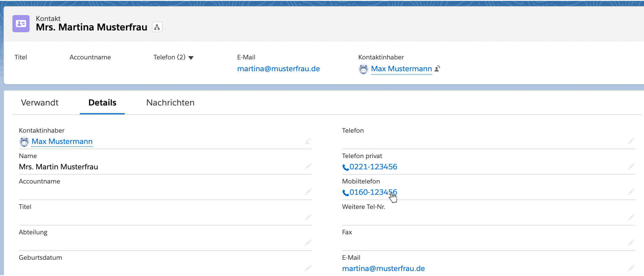Image resolution: width=644 pixels, height=276 pixels.
Task: Edit Weitere Tel-Nr. via pencil icon
Action: point(631,217)
